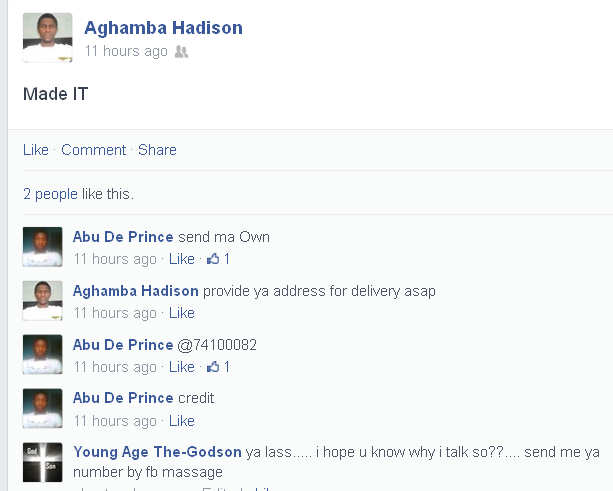Click Abu De Prince name on 'credit' comment
The height and width of the screenshot is (491, 613).
click(x=123, y=398)
